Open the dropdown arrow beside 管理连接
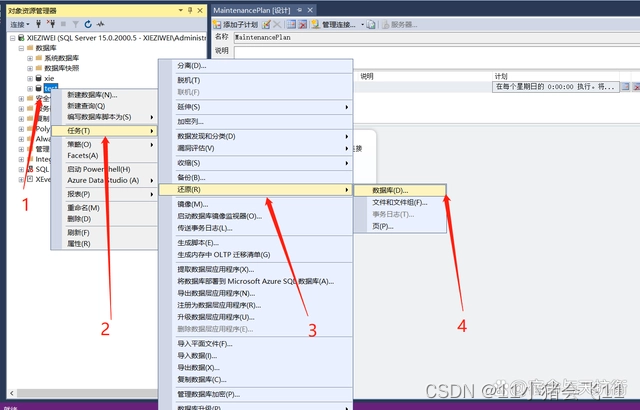Screen dimensions: 640x410 [362, 25]
